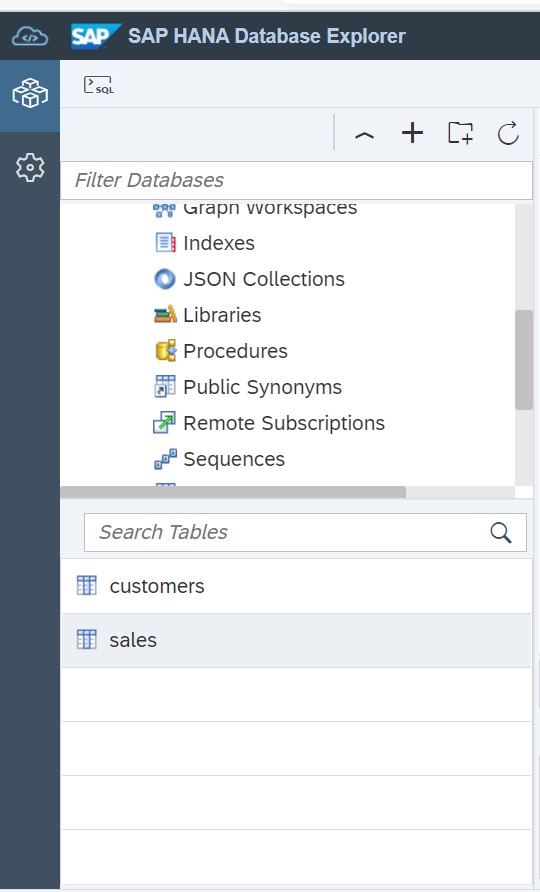This screenshot has height=892, width=540.
Task: Open the SQL console icon
Action: pos(99,85)
